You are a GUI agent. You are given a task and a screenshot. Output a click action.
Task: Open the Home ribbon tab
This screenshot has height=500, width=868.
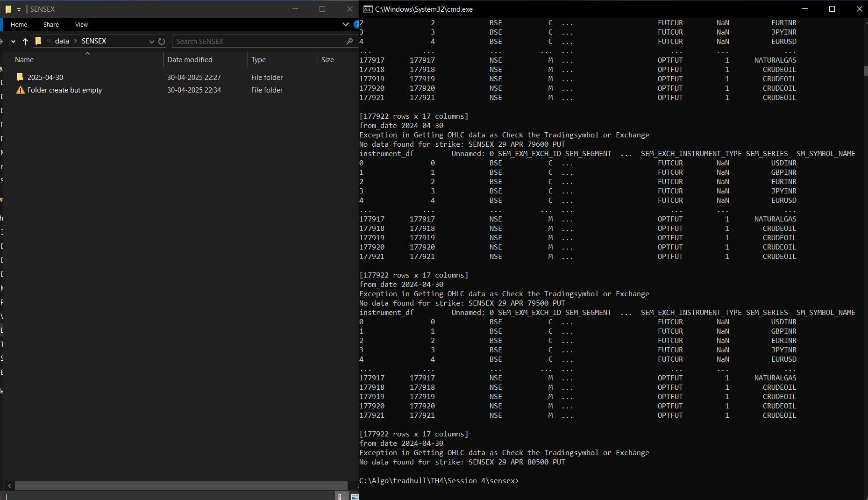(19, 24)
